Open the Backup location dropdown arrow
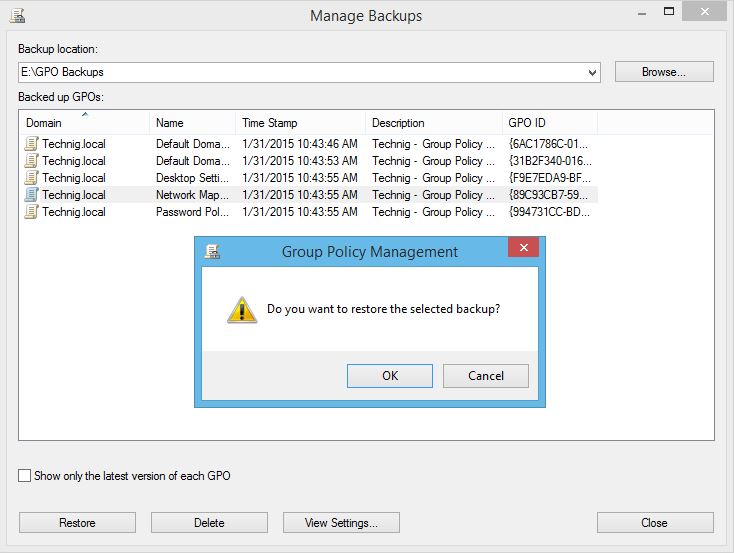This screenshot has height=553, width=734. (592, 73)
